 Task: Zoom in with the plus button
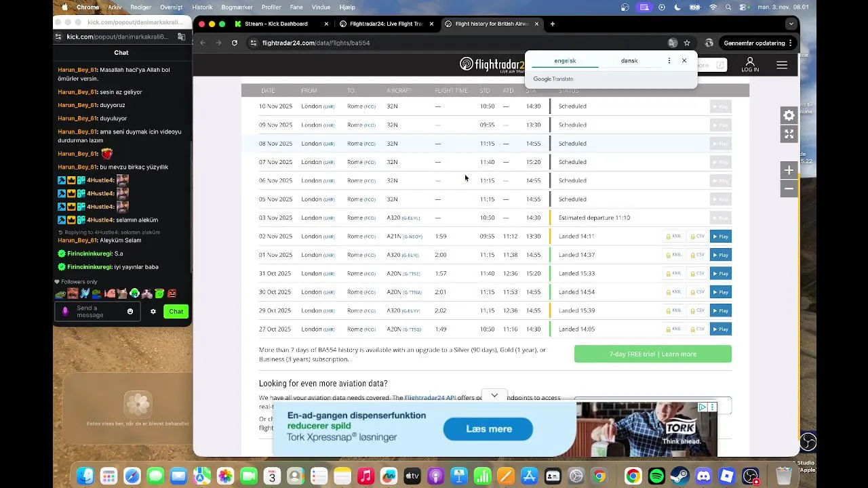pyautogui.click(x=789, y=170)
